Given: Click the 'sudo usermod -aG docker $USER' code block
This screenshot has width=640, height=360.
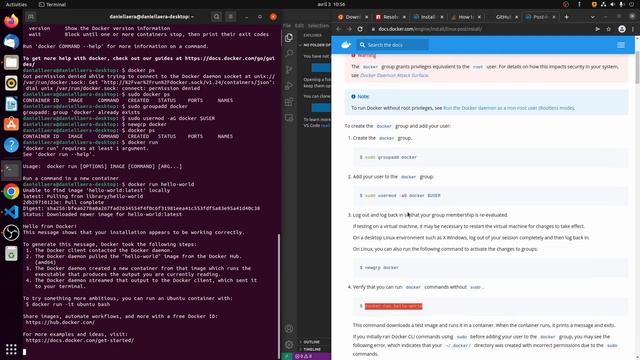Looking at the screenshot, I should click(x=490, y=196).
